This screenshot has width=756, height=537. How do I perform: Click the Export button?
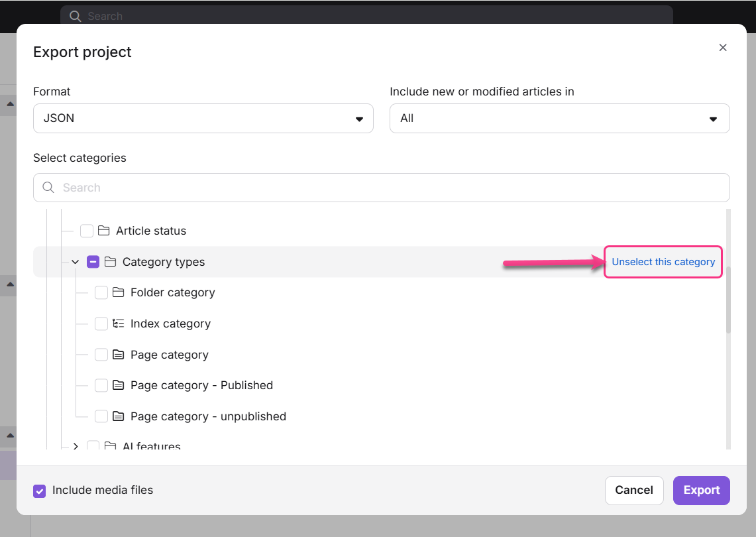click(x=701, y=491)
